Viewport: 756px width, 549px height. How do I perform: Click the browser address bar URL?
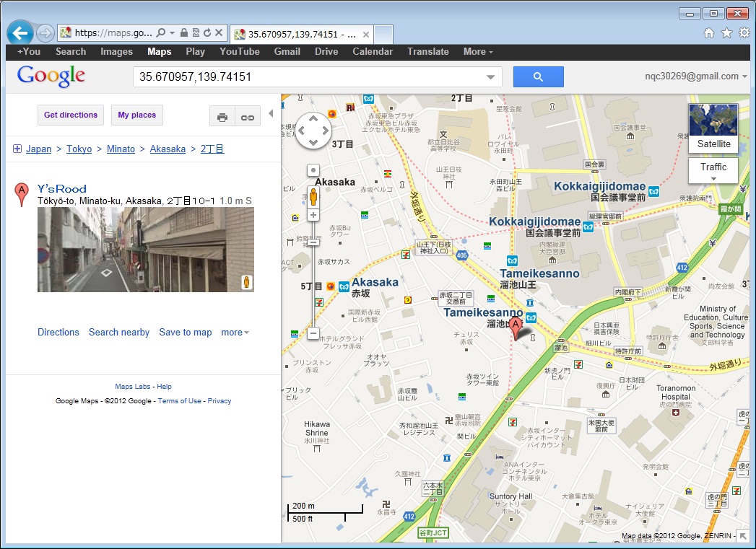(x=113, y=32)
